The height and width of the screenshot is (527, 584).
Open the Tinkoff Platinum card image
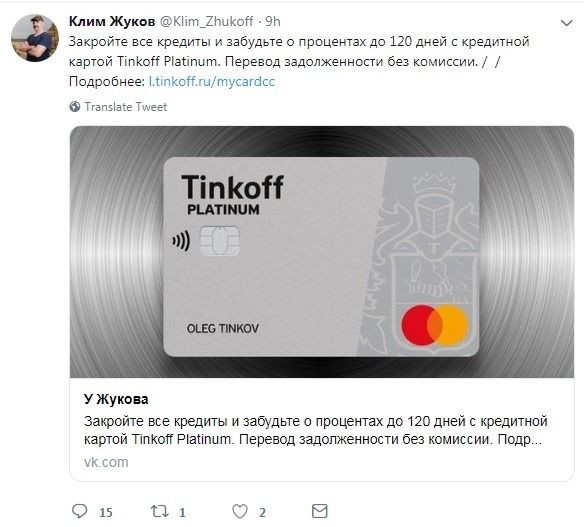click(322, 252)
